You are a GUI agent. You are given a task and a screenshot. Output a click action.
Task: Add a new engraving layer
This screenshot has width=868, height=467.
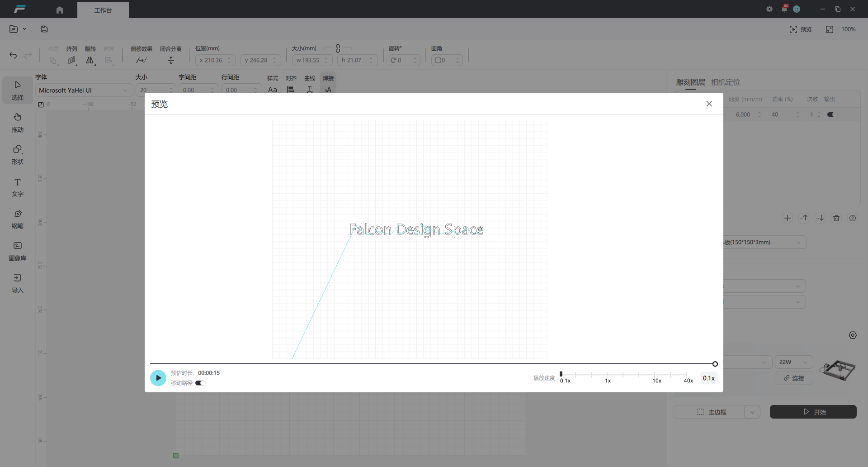[x=788, y=218]
